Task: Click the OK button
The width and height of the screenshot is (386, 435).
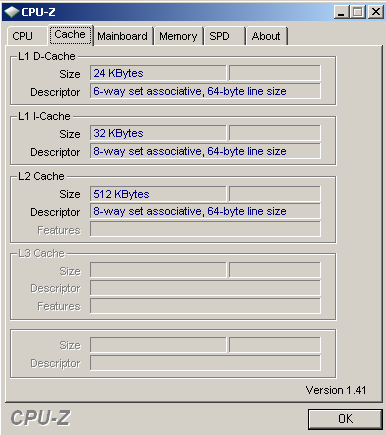Action: coord(345,419)
